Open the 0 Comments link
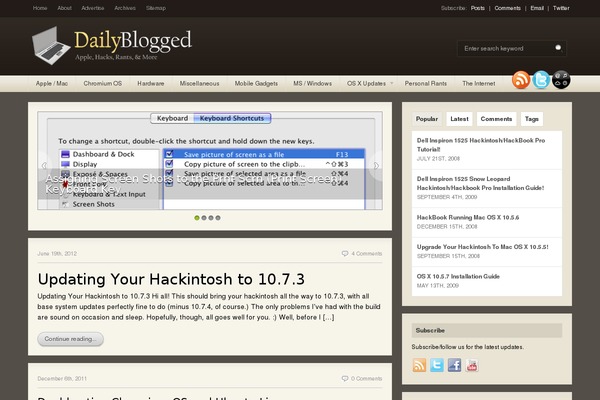Image resolution: width=600 pixels, height=400 pixels. pyautogui.click(x=367, y=378)
